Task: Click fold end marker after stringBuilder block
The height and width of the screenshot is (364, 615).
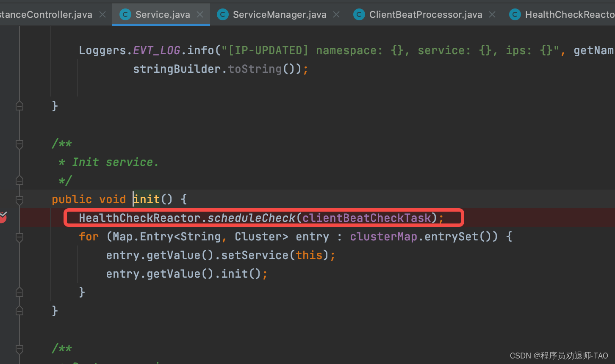Action: (x=19, y=106)
